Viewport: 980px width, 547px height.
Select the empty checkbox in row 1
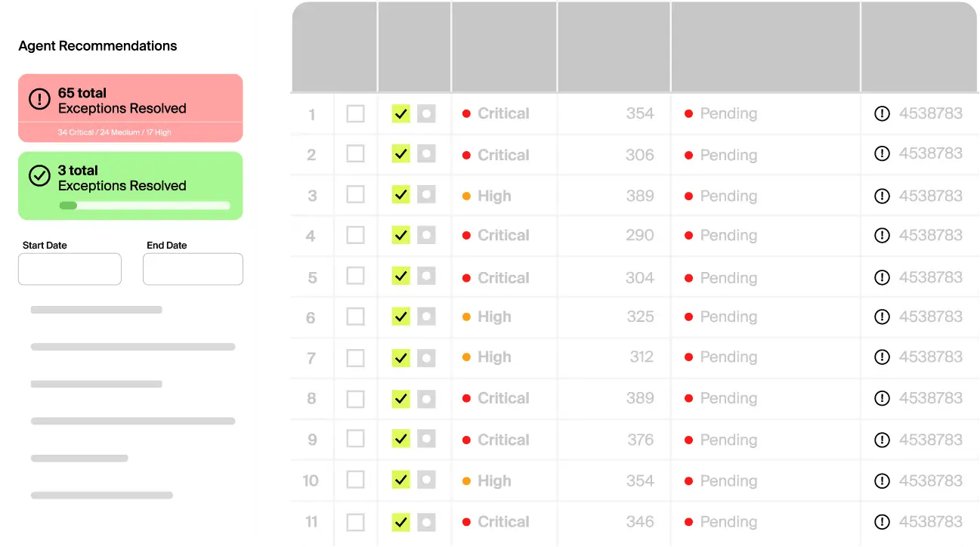355,114
